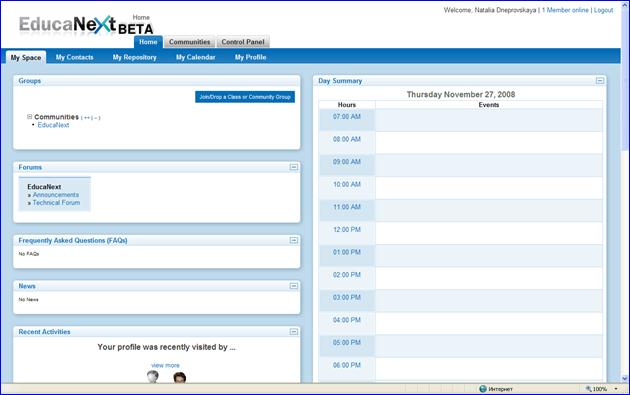Collapse the Day Summary panel
Image resolution: width=630 pixels, height=395 pixels.
click(x=600, y=81)
